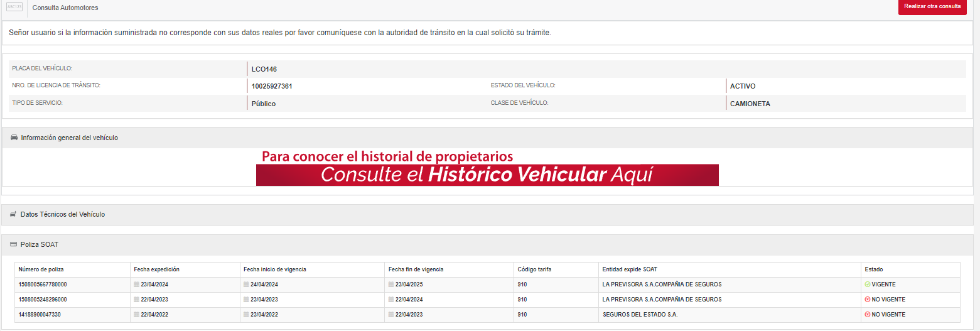Click the car icon beside Información general
This screenshot has width=980, height=331.
pyautogui.click(x=14, y=138)
